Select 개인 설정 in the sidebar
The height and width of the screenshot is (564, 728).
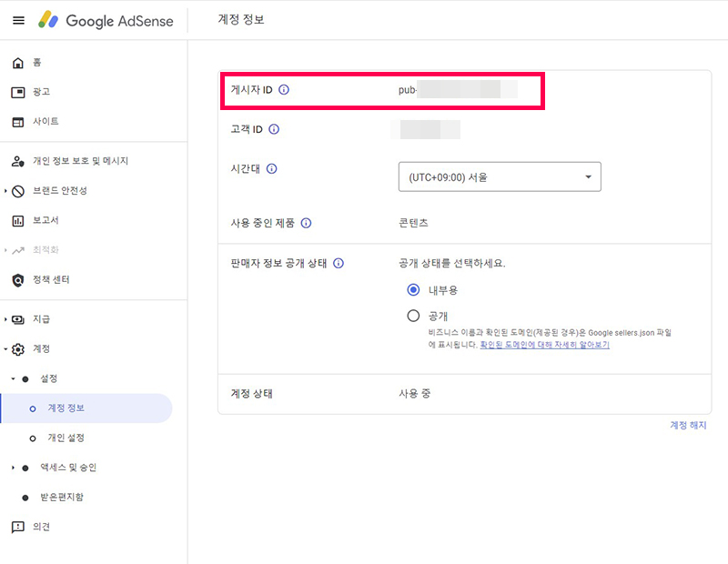pyautogui.click(x=66, y=438)
